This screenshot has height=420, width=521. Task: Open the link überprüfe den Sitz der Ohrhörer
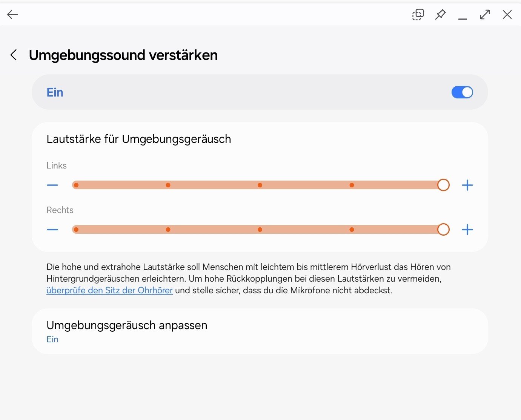(109, 290)
